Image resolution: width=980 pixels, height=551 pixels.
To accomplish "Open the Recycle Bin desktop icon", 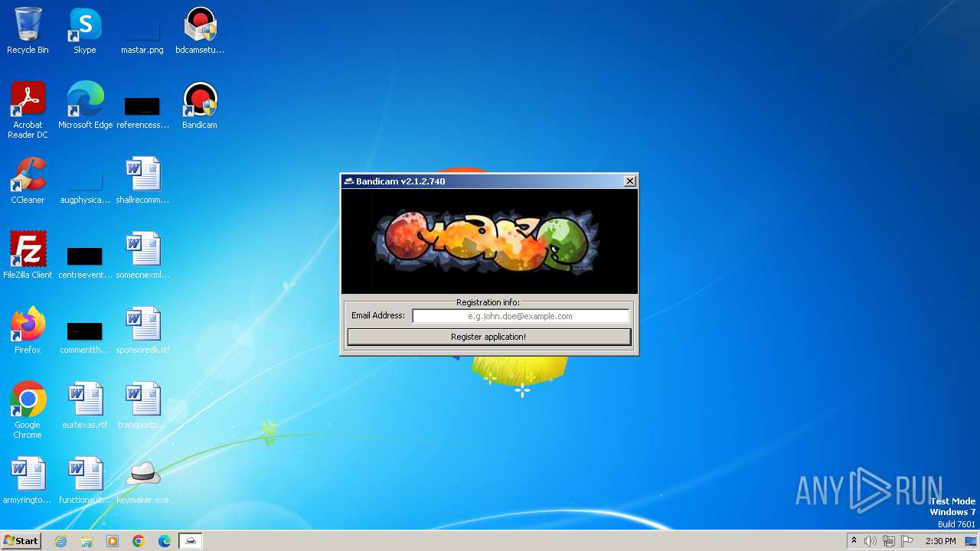I will (28, 31).
